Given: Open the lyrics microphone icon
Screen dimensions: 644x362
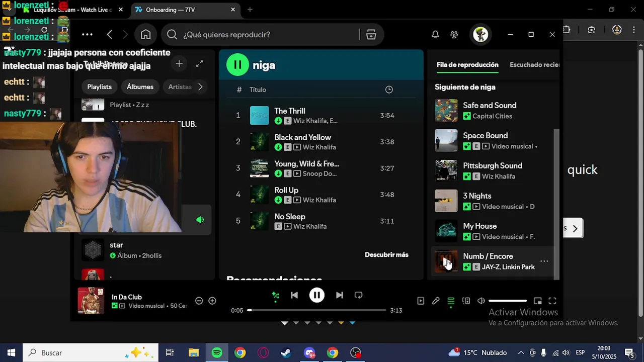Looking at the screenshot, I should click(436, 301).
